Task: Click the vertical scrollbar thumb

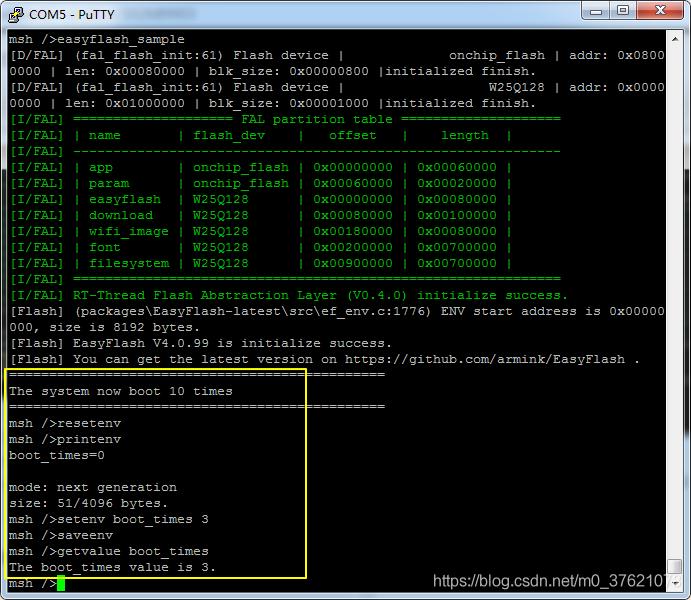Action: pyautogui.click(x=675, y=567)
